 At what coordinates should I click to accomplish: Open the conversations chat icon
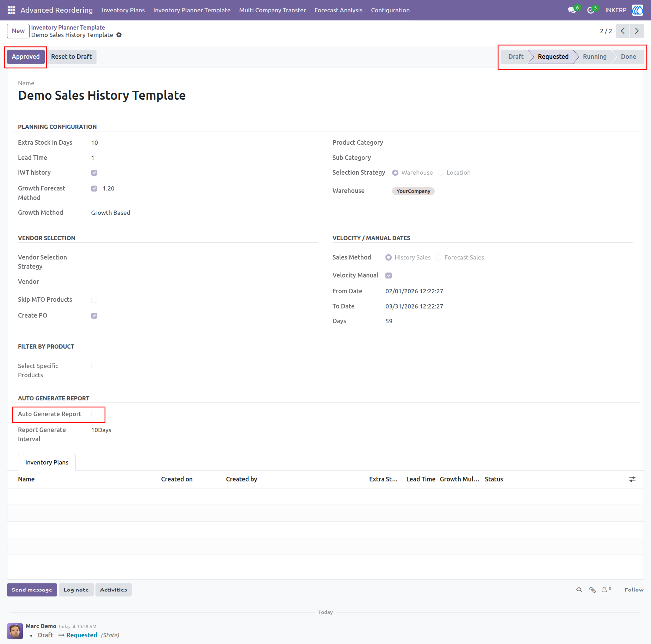point(572,10)
